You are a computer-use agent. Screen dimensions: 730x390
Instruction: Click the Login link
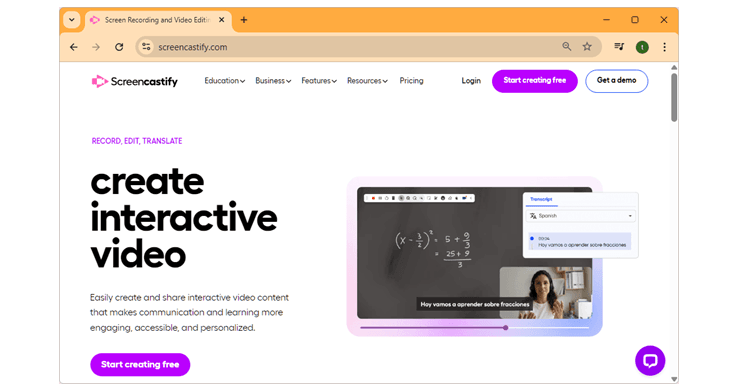pos(471,81)
